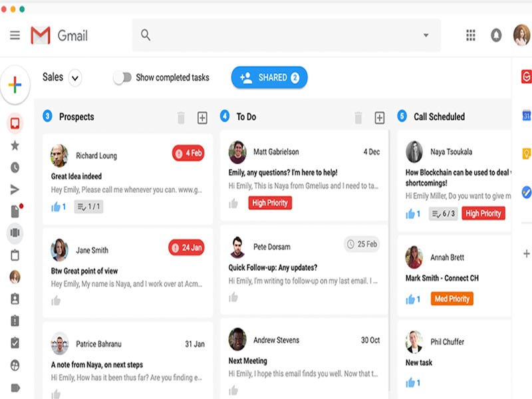The height and width of the screenshot is (399, 532).
Task: Open the sidebar contact avatar
Action: click(15, 277)
